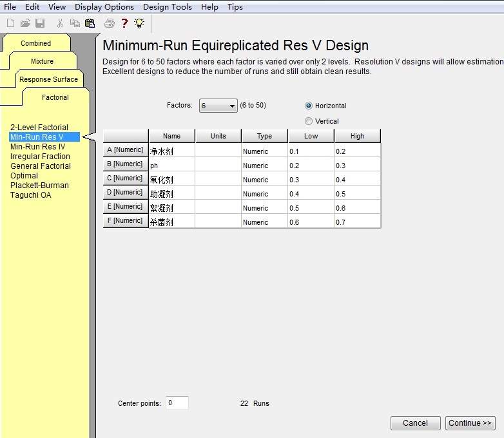Click the High value 0.5 in row D
This screenshot has width=504, height=438.
358,194
